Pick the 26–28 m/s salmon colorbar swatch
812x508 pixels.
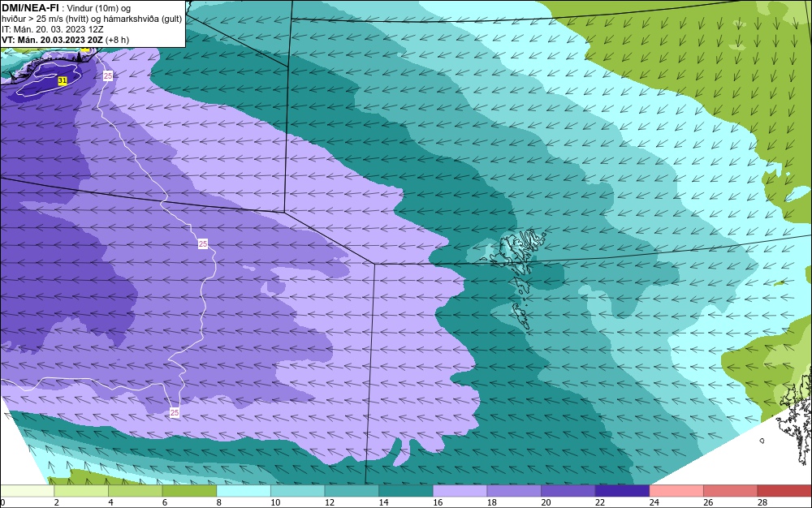[730, 491]
